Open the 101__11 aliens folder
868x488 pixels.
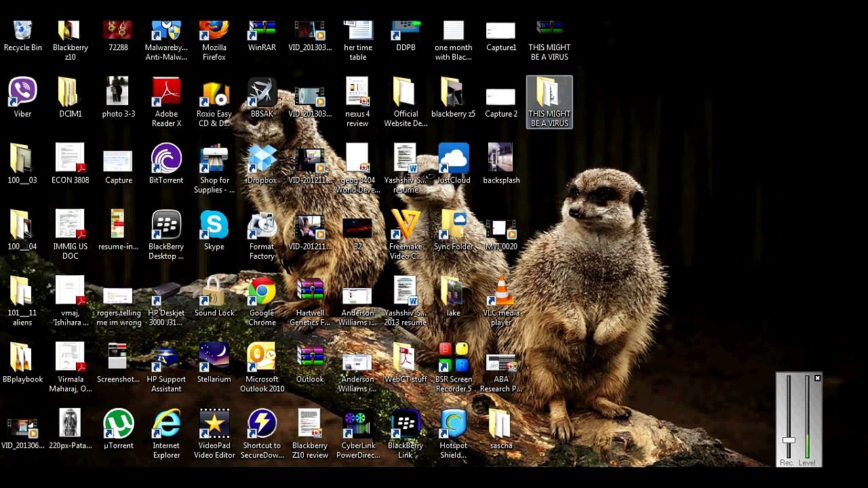[22, 302]
